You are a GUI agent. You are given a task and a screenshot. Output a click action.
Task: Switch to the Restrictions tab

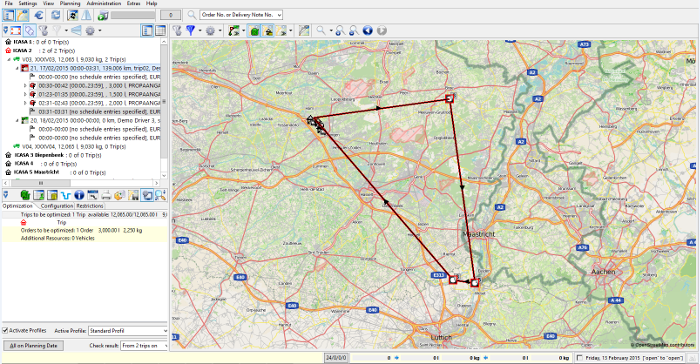tap(90, 206)
